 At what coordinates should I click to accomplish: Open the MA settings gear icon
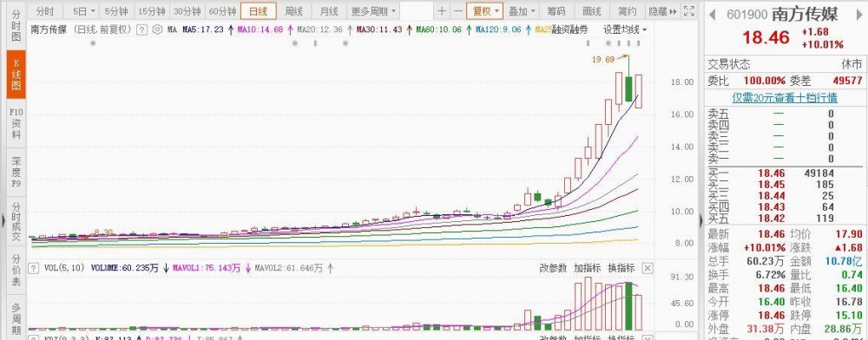pyautogui.click(x=157, y=29)
